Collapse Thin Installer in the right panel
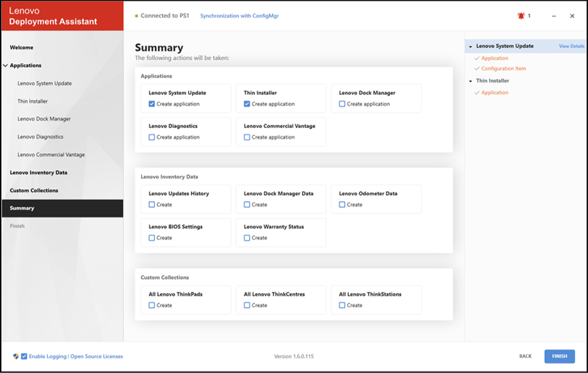 (471, 81)
